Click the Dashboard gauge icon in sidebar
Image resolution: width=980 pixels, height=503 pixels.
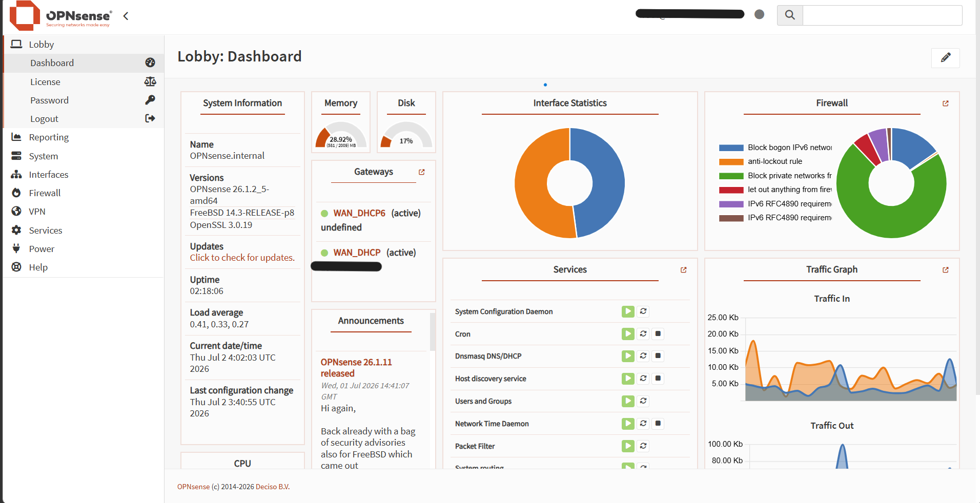[150, 62]
